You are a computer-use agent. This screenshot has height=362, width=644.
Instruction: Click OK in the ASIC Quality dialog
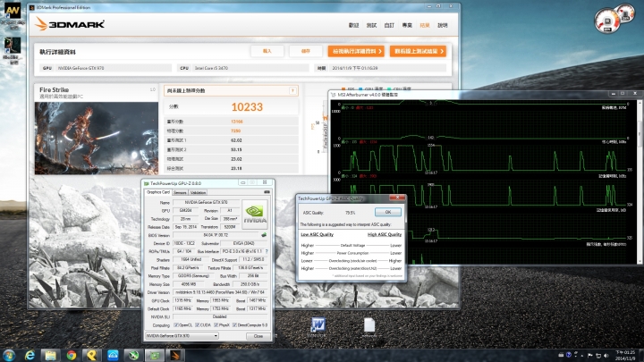387,212
